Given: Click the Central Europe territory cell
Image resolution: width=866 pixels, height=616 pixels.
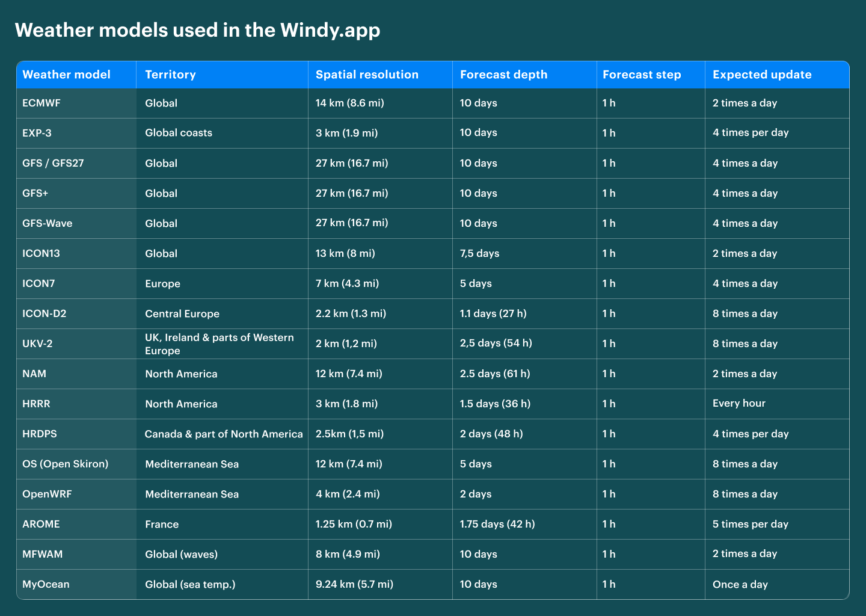Looking at the screenshot, I should pos(182,313).
